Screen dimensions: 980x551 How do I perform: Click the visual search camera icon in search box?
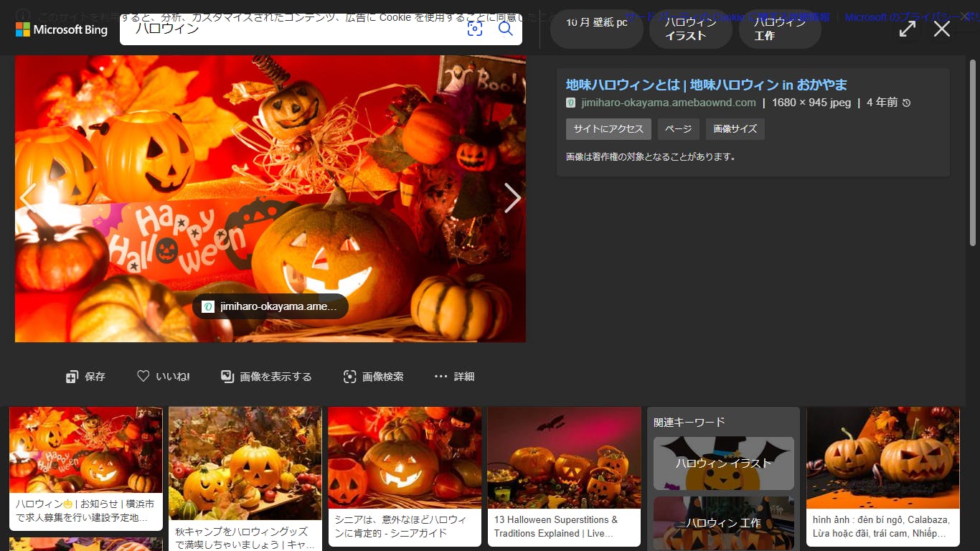pyautogui.click(x=475, y=29)
